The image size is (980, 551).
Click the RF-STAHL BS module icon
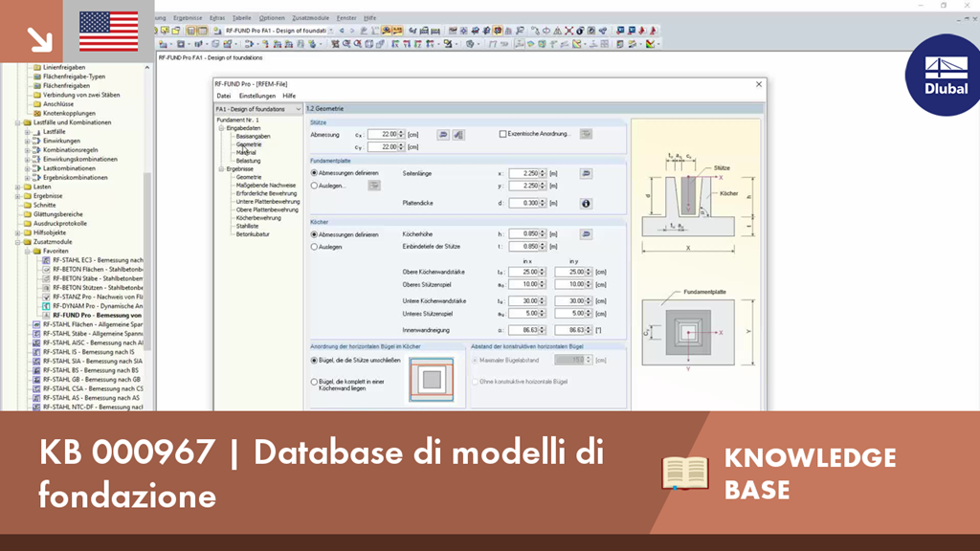[x=36, y=370]
